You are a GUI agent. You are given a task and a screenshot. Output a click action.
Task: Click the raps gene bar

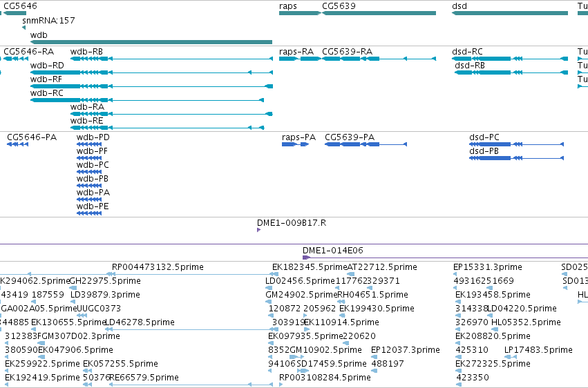coord(300,13)
